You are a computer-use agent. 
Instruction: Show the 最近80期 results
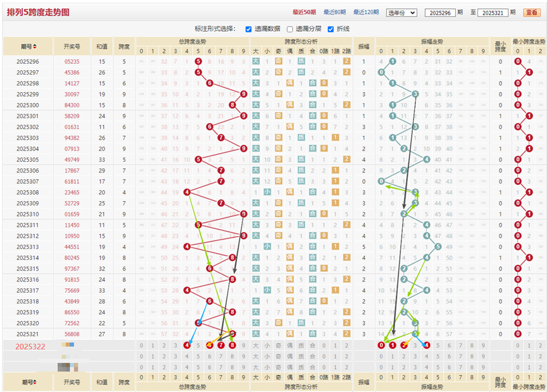tap(335, 12)
